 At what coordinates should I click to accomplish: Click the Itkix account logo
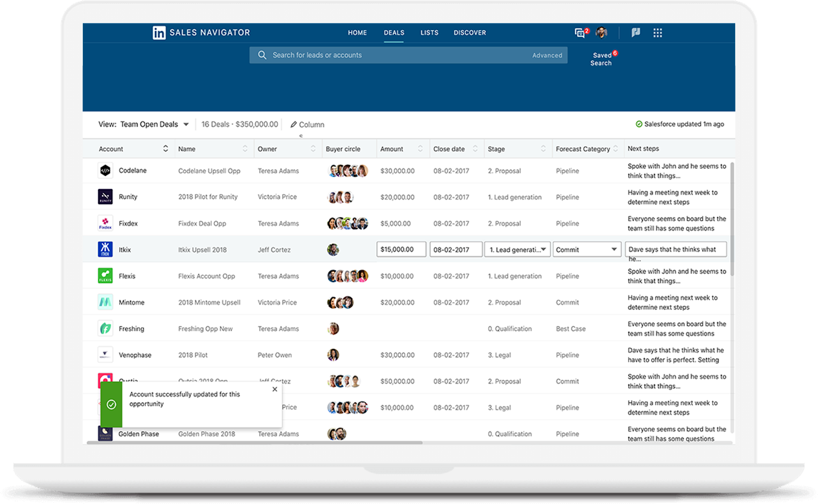click(105, 249)
